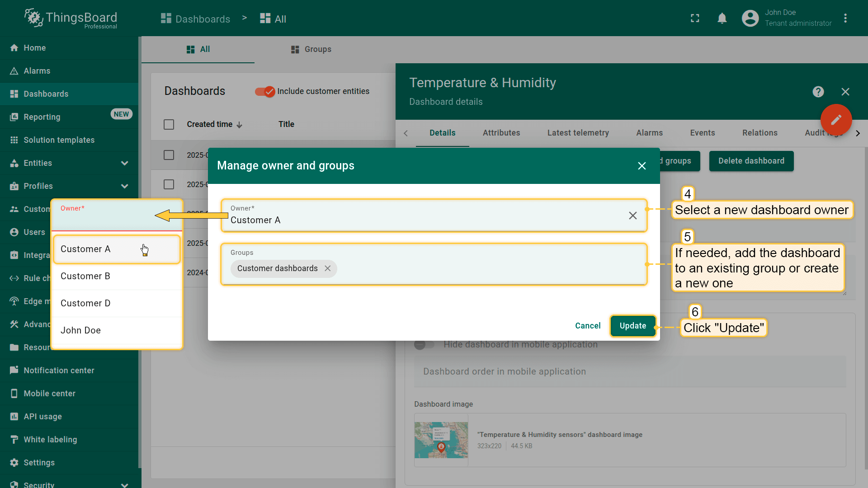Open the help question mark icon
Image resolution: width=868 pixels, height=488 pixels.
[818, 92]
